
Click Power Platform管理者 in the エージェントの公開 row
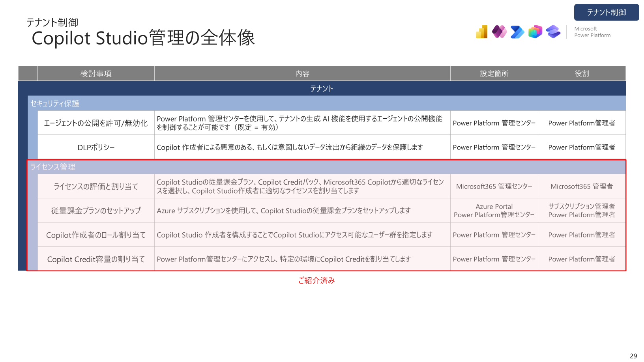(582, 123)
